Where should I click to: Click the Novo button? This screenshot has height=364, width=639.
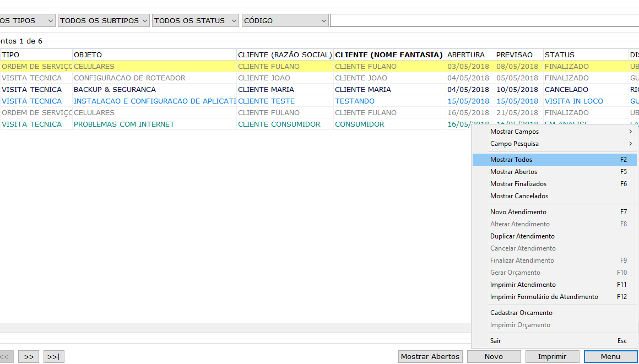pos(494,357)
